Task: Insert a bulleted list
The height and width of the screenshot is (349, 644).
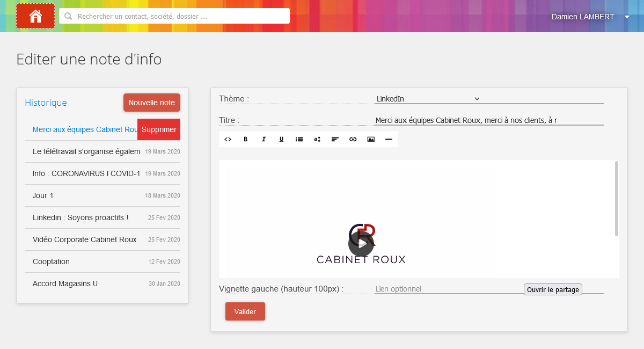Action: (x=299, y=139)
